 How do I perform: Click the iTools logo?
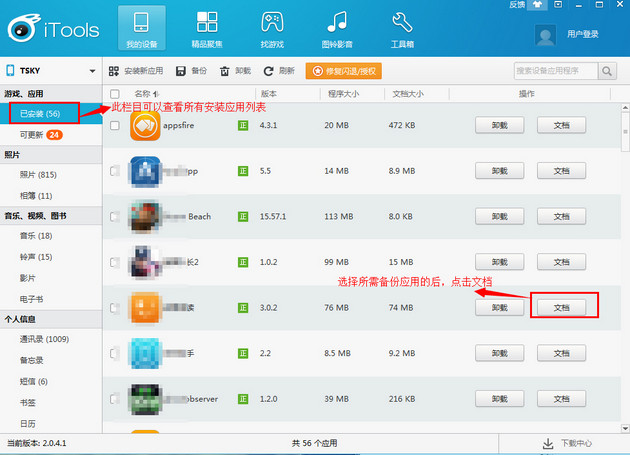click(53, 29)
